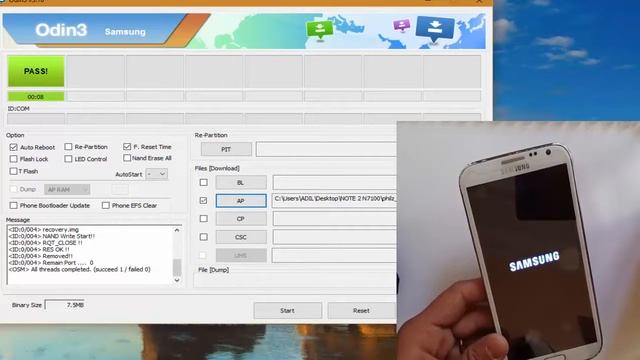Click the CSC file path field
The height and width of the screenshot is (360, 640).
pos(334,237)
